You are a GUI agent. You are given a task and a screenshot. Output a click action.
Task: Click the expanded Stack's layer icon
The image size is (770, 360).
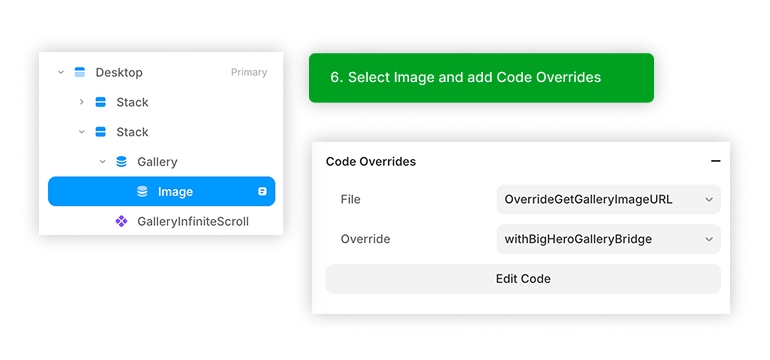click(100, 132)
